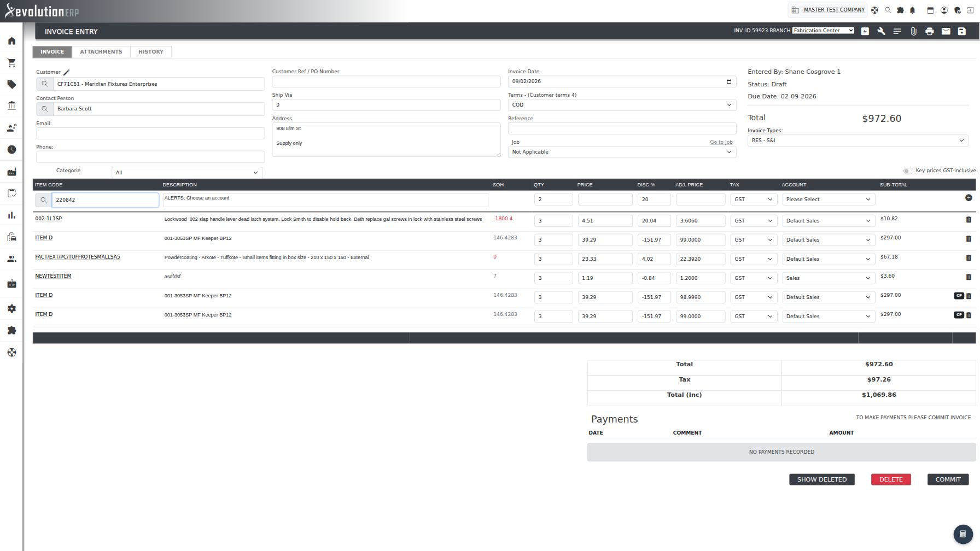980x551 pixels.
Task: Email the invoice via the envelope icon
Action: pyautogui.click(x=946, y=31)
